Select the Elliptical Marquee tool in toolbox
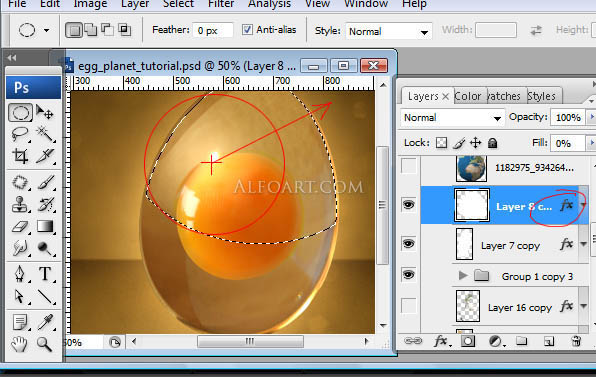The width and height of the screenshot is (596, 377). 20,113
